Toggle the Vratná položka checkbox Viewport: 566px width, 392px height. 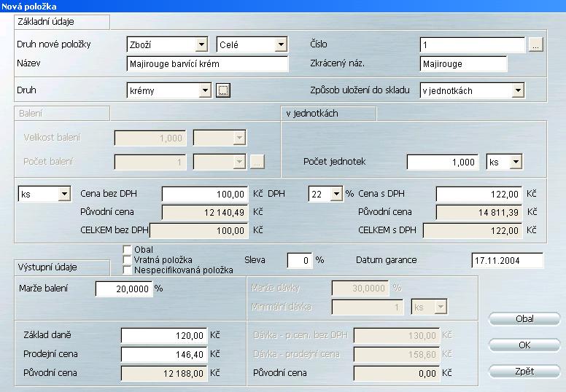tap(127, 260)
